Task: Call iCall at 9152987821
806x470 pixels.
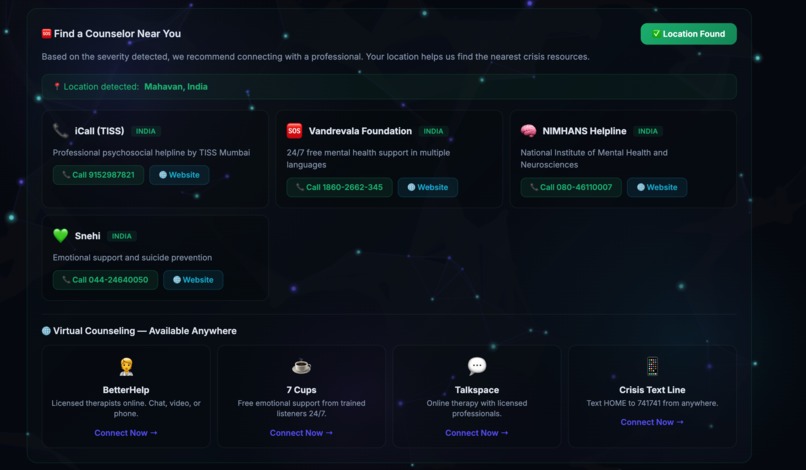Action: [x=98, y=175]
